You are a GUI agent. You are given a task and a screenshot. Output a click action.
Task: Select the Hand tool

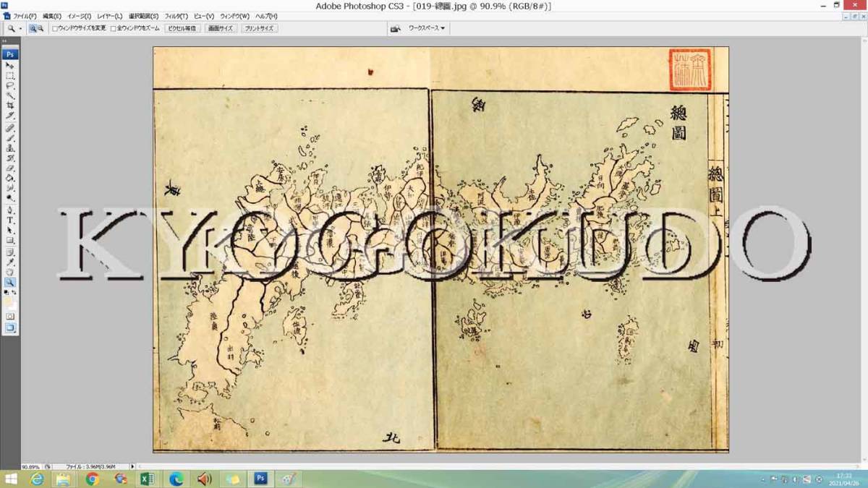tap(10, 273)
